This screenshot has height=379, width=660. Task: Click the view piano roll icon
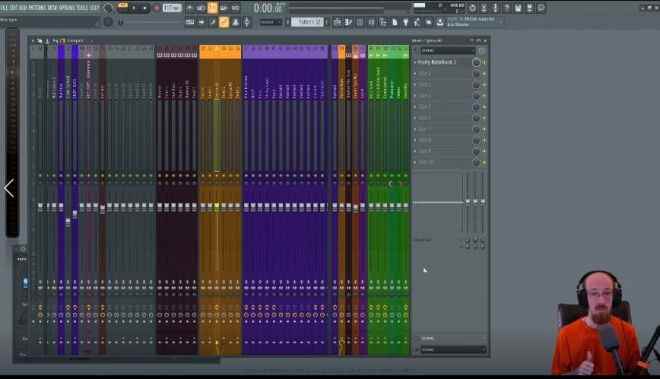click(x=201, y=22)
